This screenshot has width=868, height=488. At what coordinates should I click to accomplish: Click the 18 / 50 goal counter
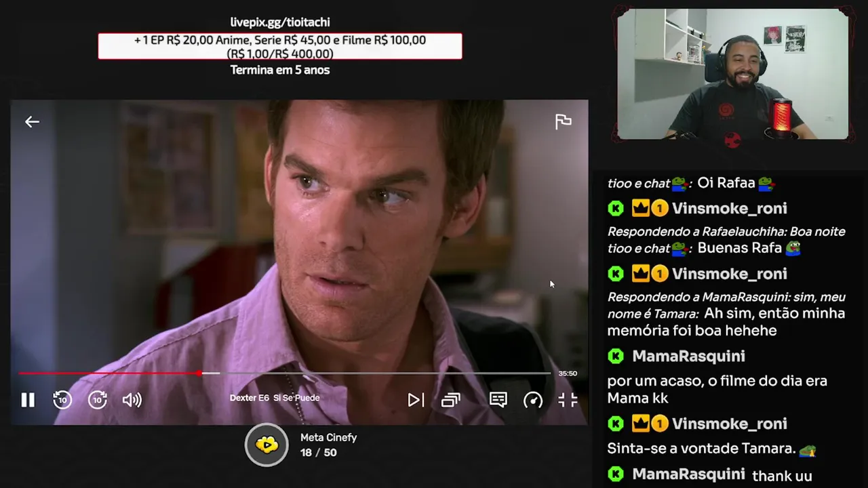coord(318,453)
